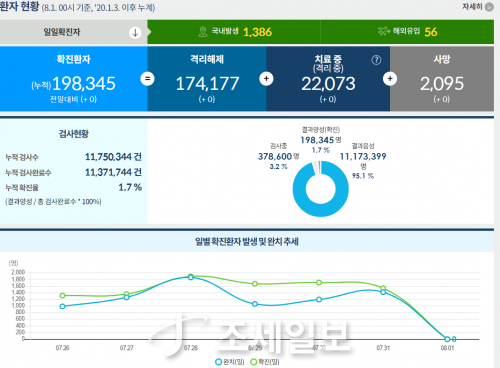500x368 pixels.
Task: Select the 확진환자 cumulative panel
Action: pos(73,79)
